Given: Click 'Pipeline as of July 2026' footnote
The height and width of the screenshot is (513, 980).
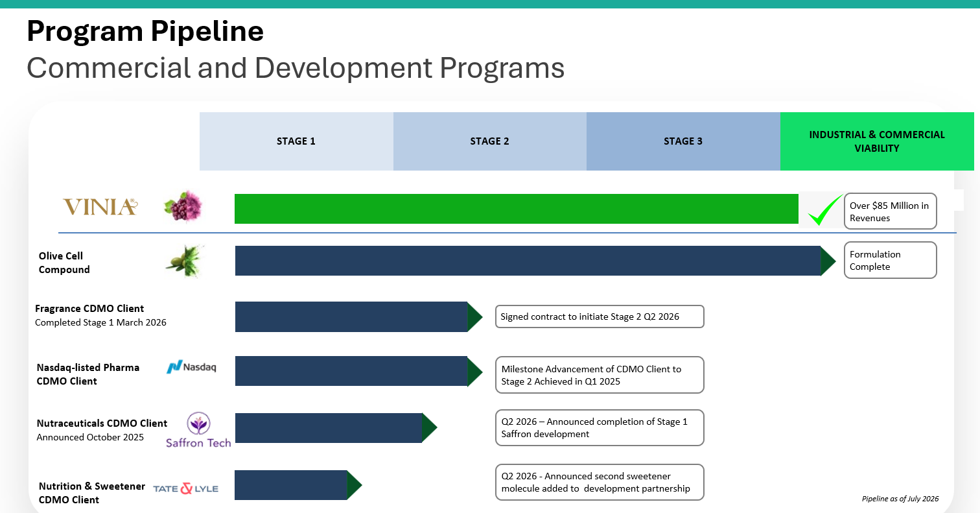Looking at the screenshot, I should [x=900, y=499].
